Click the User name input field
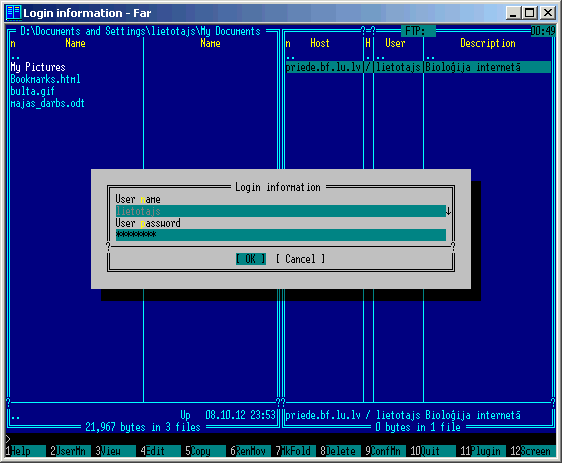 pos(281,211)
